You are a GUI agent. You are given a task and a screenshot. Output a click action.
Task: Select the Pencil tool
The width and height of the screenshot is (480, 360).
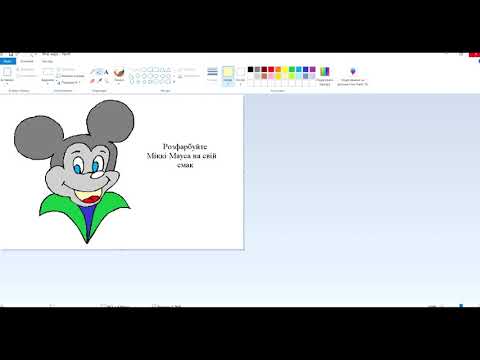[x=93, y=72]
